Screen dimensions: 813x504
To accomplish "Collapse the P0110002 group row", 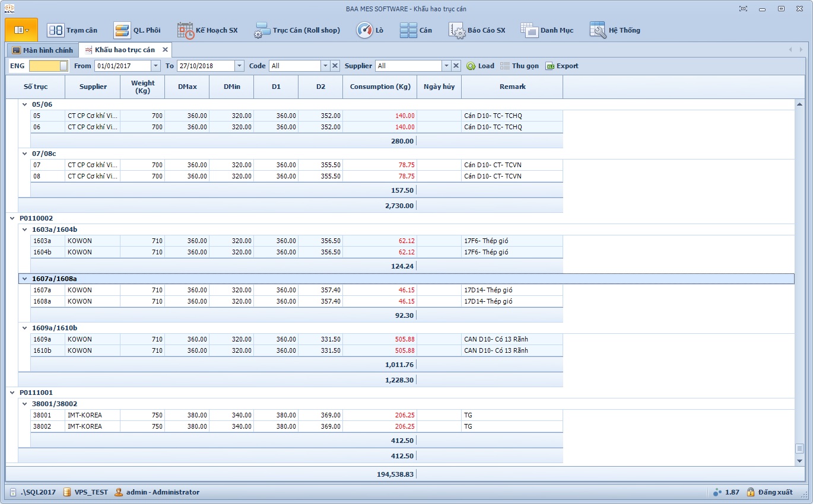I will (12, 218).
